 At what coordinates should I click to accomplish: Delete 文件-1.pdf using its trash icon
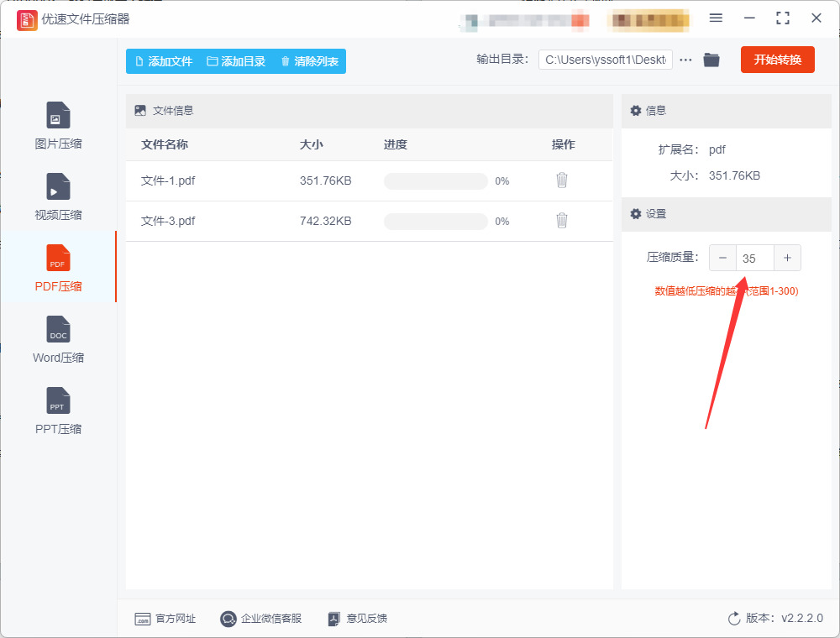561,180
